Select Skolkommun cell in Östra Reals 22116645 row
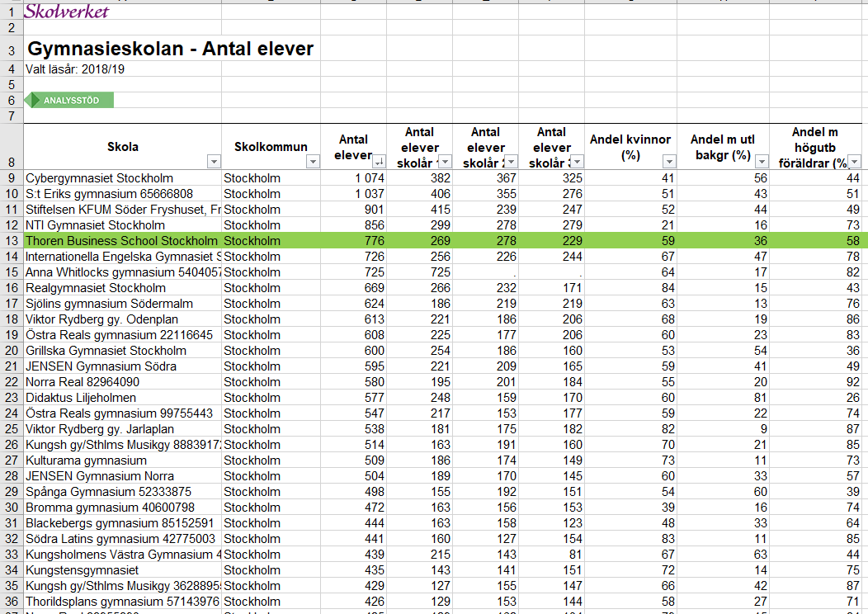868x614 pixels. [x=271, y=335]
